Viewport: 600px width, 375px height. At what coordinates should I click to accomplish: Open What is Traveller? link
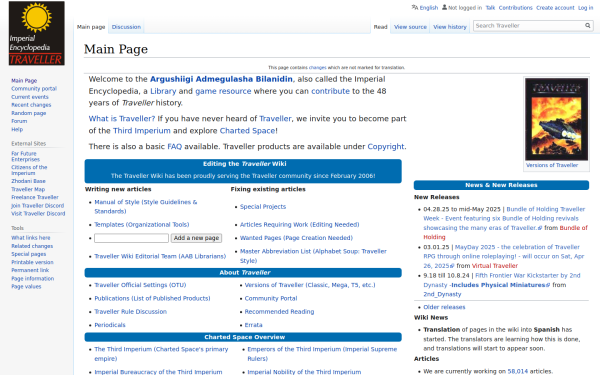(x=122, y=119)
